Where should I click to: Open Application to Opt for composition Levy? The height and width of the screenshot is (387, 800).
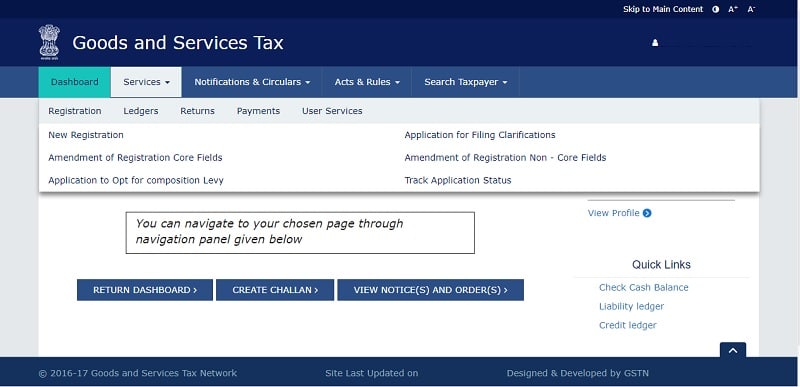(136, 180)
